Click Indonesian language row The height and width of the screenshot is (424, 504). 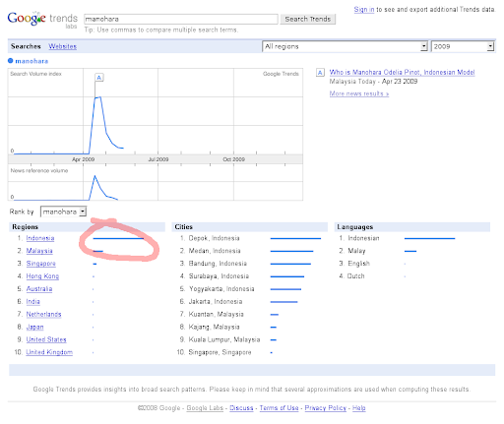coord(397,238)
